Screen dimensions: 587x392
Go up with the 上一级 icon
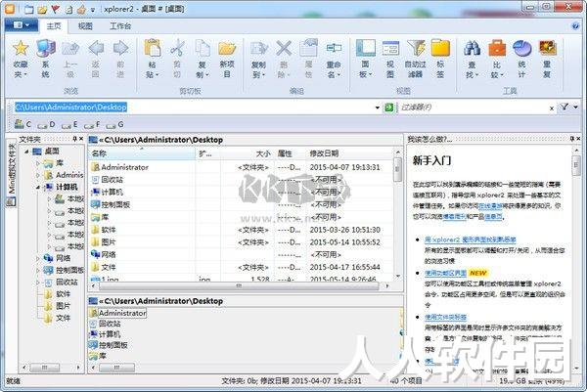click(70, 49)
